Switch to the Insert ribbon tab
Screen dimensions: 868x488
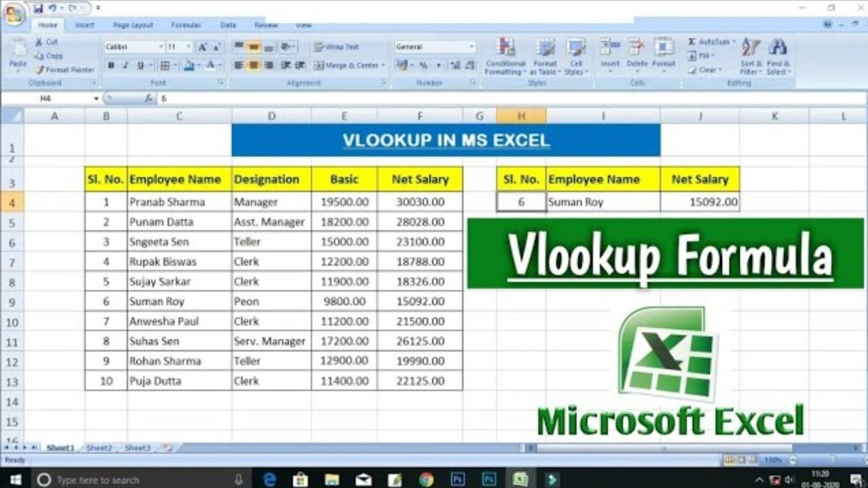pos(85,25)
